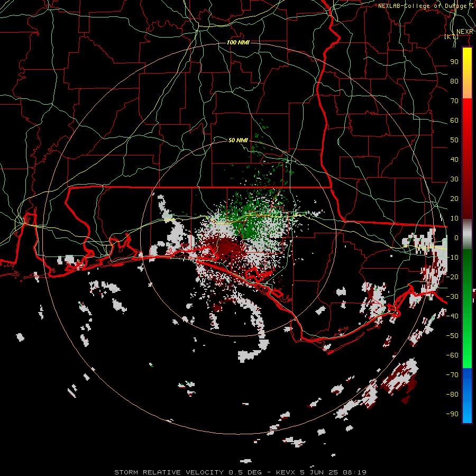Click the 70 value on the color scale
This screenshot has height=476, width=476.
454,101
